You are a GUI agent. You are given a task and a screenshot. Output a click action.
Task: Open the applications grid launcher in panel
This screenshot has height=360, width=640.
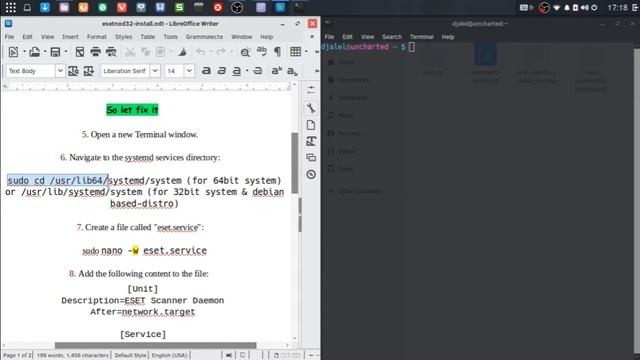coord(11,7)
